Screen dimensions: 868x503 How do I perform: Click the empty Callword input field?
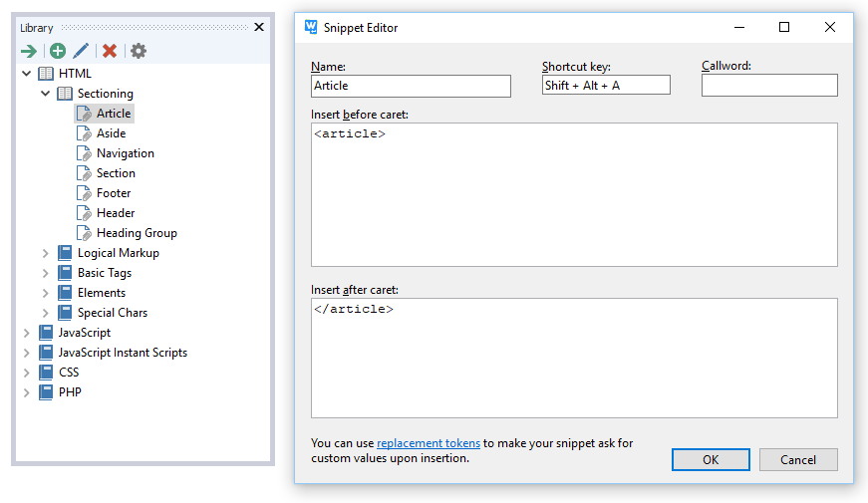[768, 86]
